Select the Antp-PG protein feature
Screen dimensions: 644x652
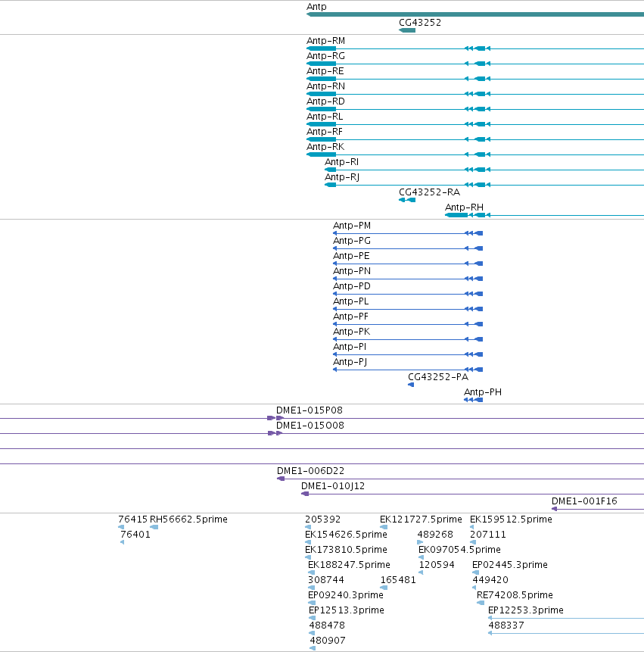[408, 248]
